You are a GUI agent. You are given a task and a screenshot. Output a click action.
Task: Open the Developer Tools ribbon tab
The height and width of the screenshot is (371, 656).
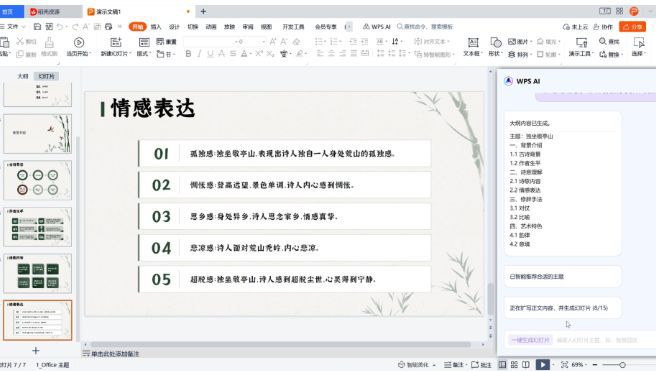[293, 27]
